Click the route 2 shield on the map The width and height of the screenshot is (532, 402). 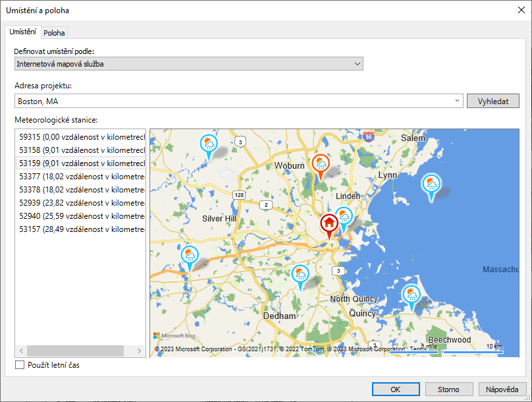click(266, 205)
